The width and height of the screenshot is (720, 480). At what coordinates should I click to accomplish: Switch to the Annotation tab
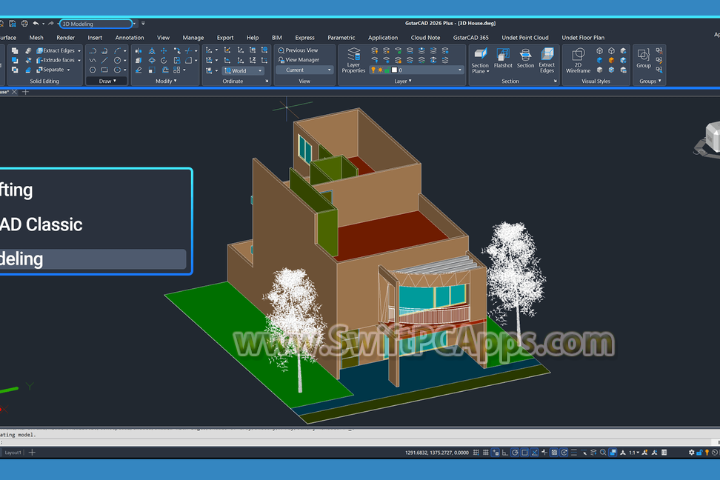click(129, 38)
